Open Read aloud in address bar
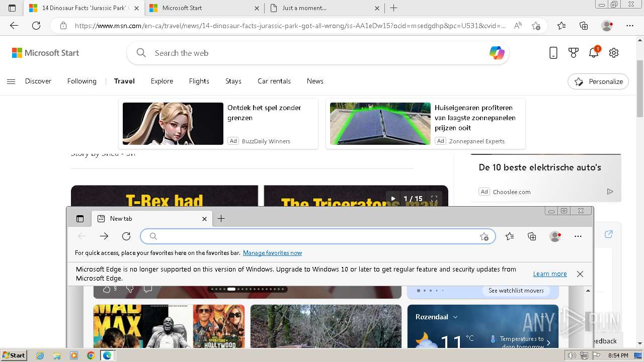 pyautogui.click(x=518, y=26)
